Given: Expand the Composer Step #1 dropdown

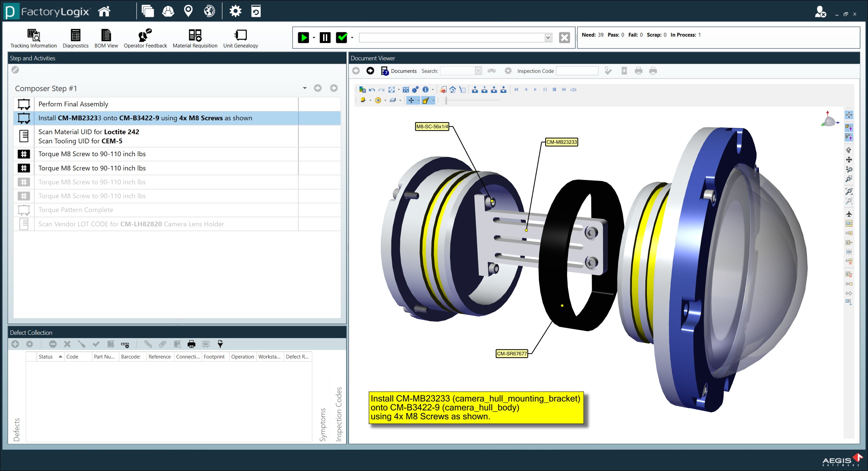Looking at the screenshot, I should (x=304, y=88).
